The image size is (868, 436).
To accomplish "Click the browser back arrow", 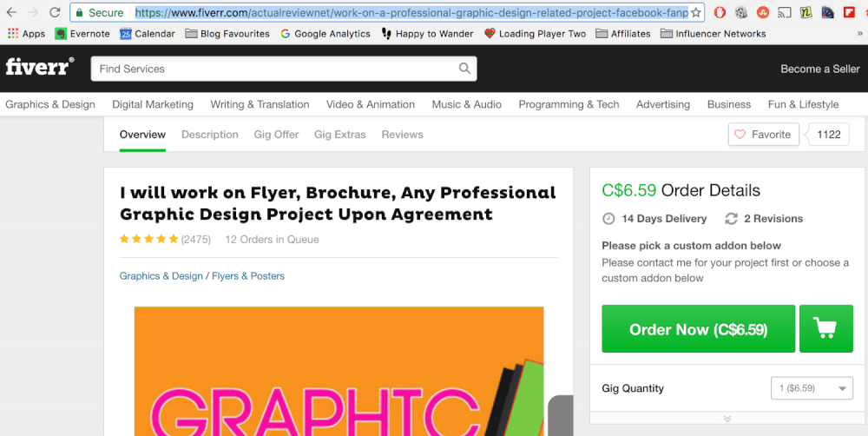I will tap(11, 12).
